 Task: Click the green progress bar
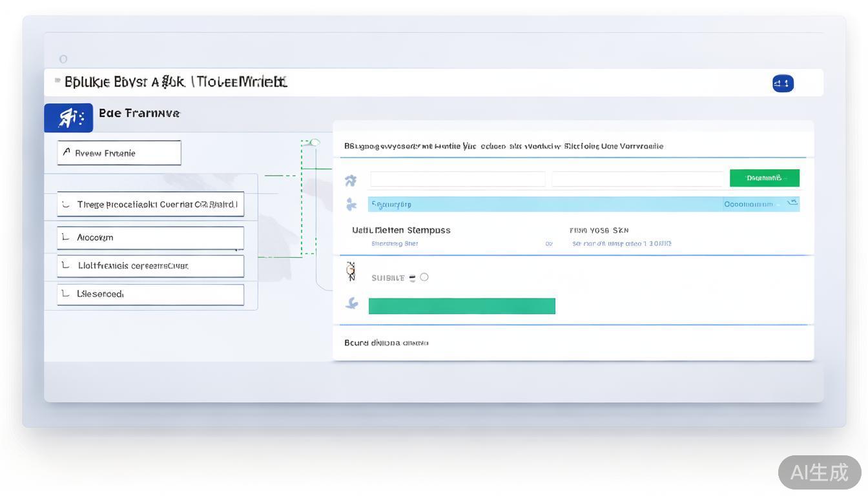click(x=462, y=306)
